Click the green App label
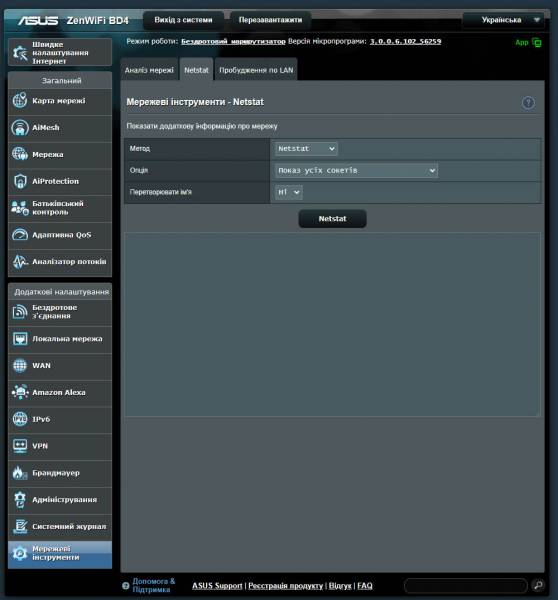558x600 pixels. 522,42
